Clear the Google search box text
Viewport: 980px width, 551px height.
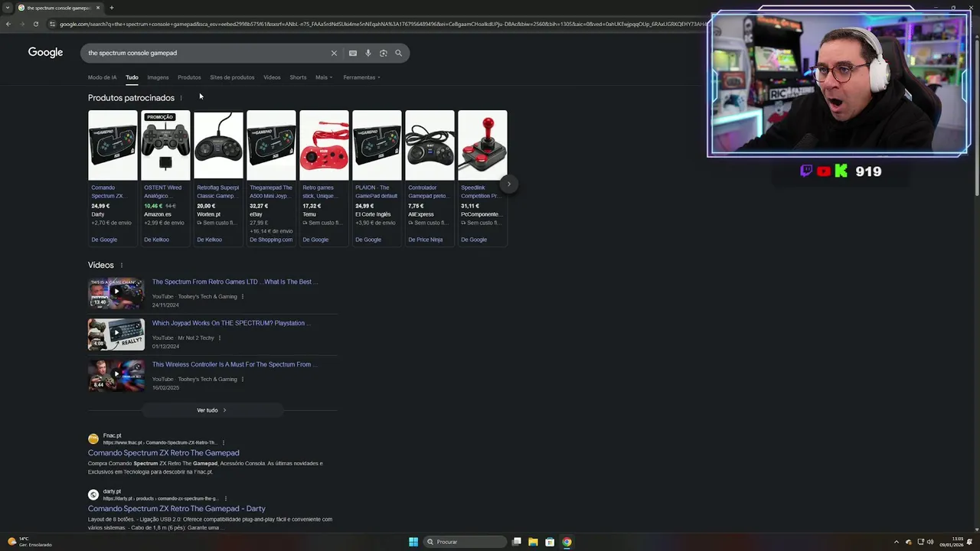[x=334, y=53]
